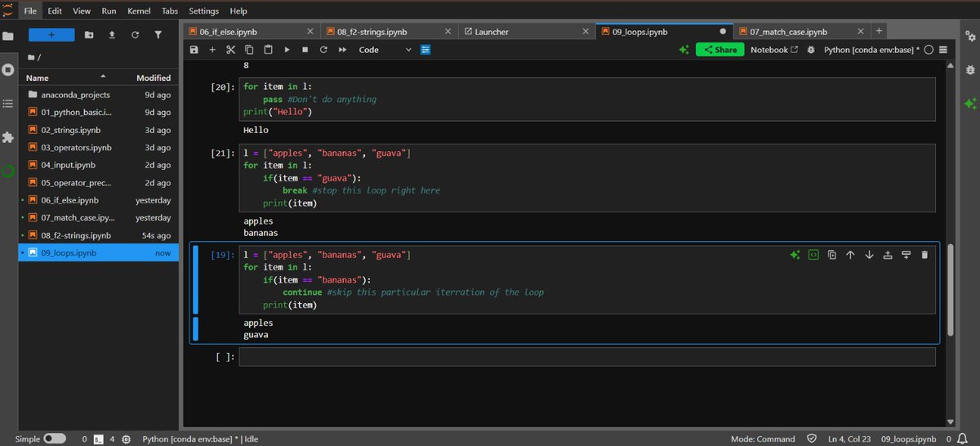This screenshot has width=980, height=446.
Task: Toggle Simple mode switch in status bar
Action: pyautogui.click(x=55, y=439)
